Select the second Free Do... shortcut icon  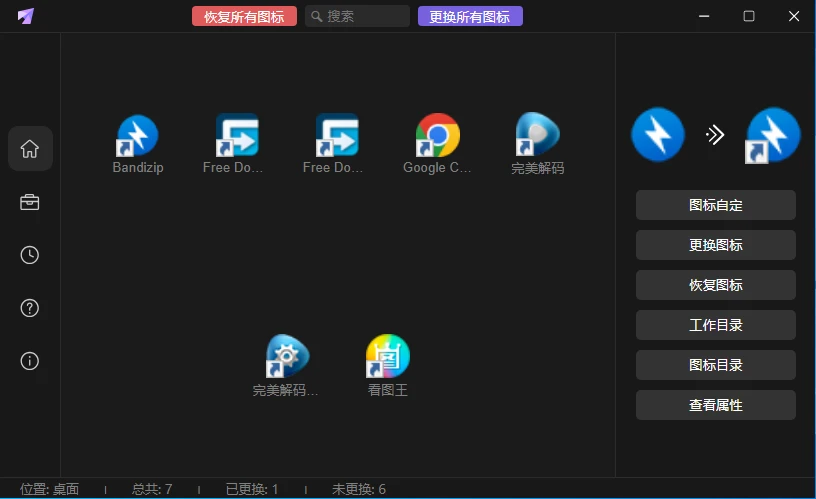337,135
